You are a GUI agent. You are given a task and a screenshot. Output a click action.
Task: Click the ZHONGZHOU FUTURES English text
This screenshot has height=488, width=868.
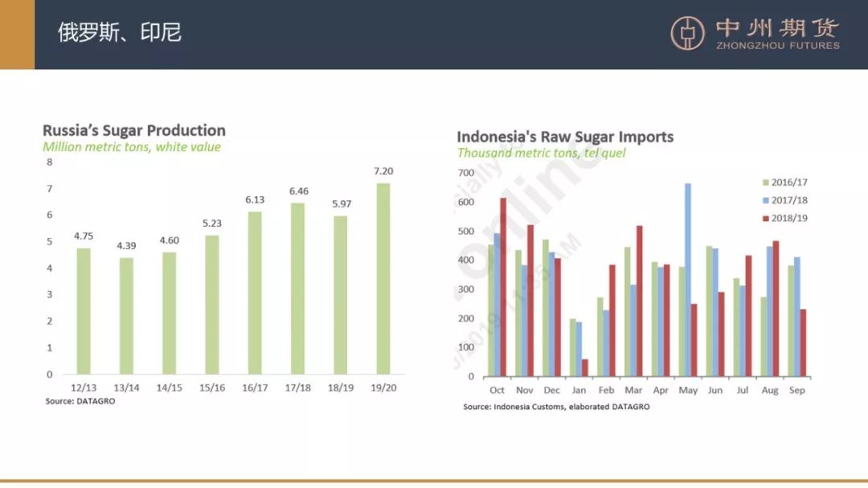point(778,45)
